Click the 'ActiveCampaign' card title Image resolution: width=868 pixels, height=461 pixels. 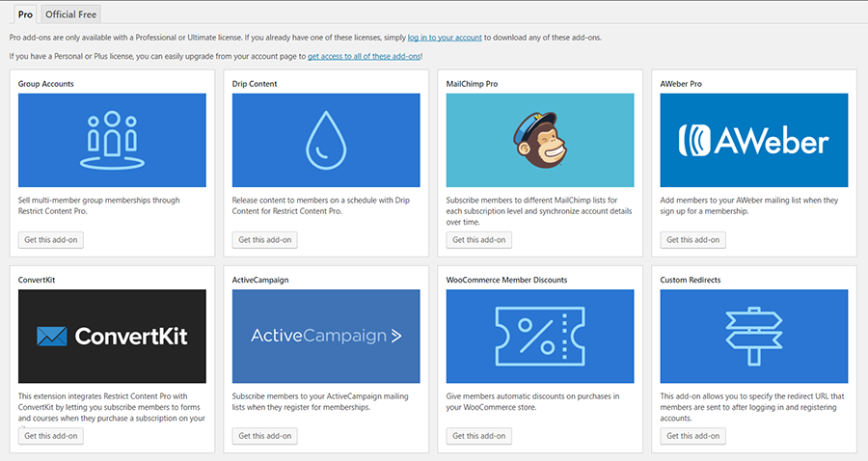260,280
